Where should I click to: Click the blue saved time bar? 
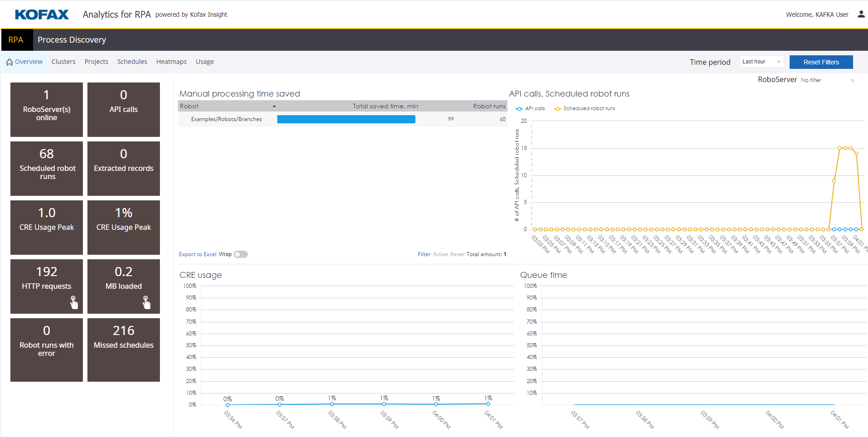coord(346,119)
